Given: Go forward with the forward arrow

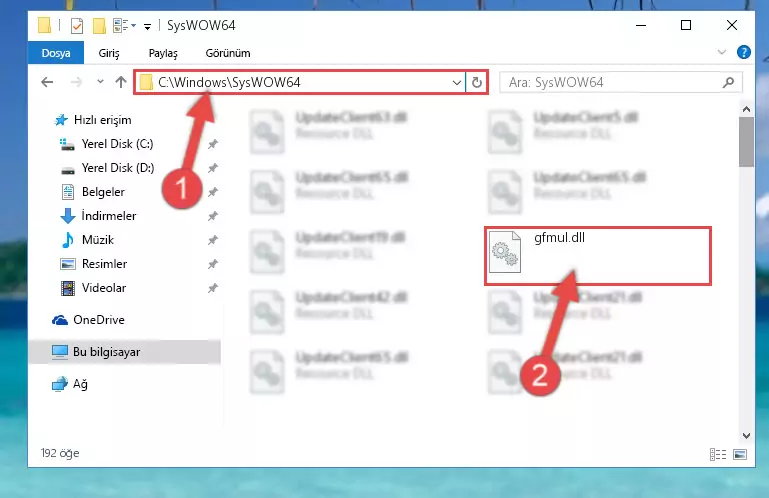Looking at the screenshot, I should point(76,82).
